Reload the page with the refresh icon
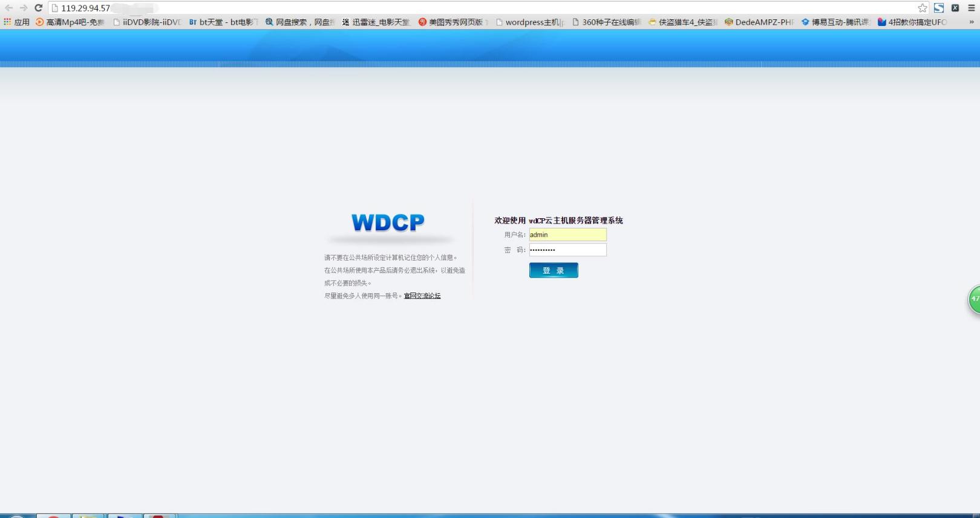980x518 pixels. point(38,8)
